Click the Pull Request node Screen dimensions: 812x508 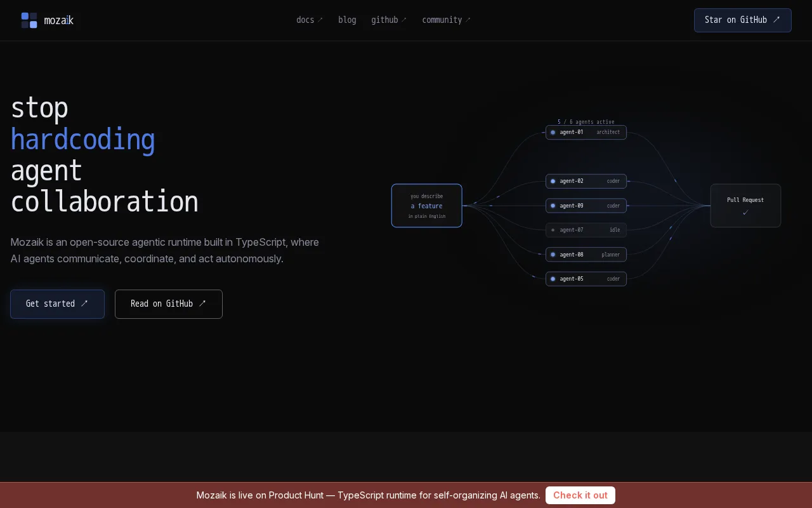click(x=745, y=206)
